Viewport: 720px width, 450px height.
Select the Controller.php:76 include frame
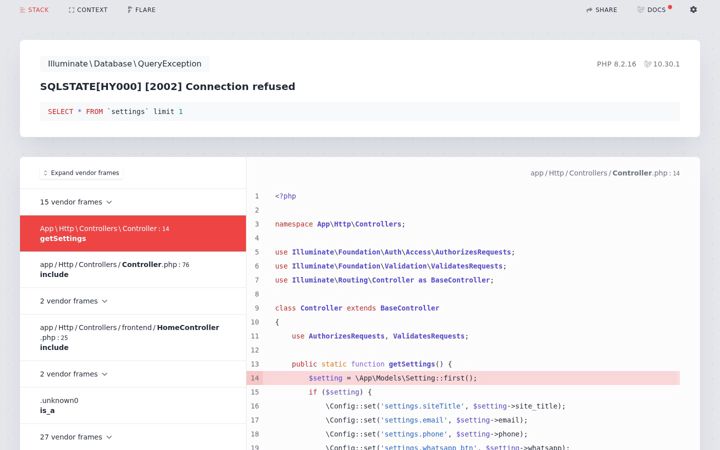[x=133, y=270]
